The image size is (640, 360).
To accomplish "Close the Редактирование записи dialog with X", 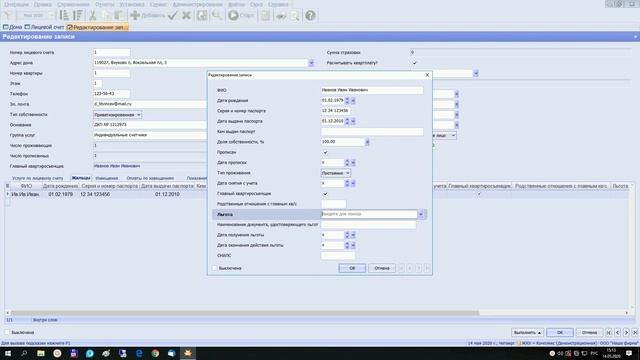I will coord(427,75).
